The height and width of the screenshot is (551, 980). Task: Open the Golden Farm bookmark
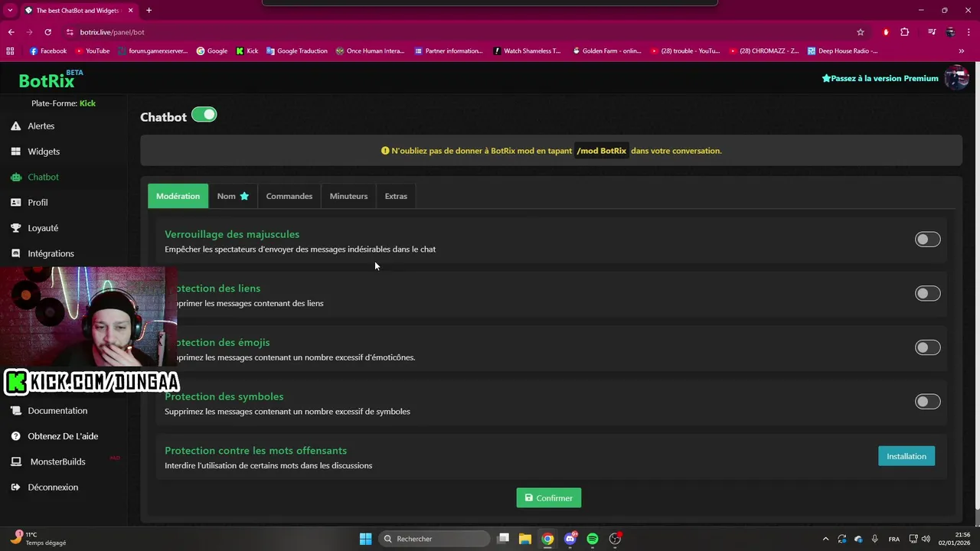(606, 51)
